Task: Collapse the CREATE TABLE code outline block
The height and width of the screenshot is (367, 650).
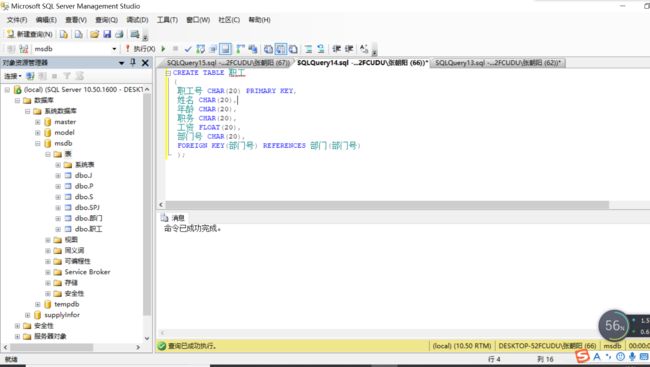Action: [x=168, y=73]
